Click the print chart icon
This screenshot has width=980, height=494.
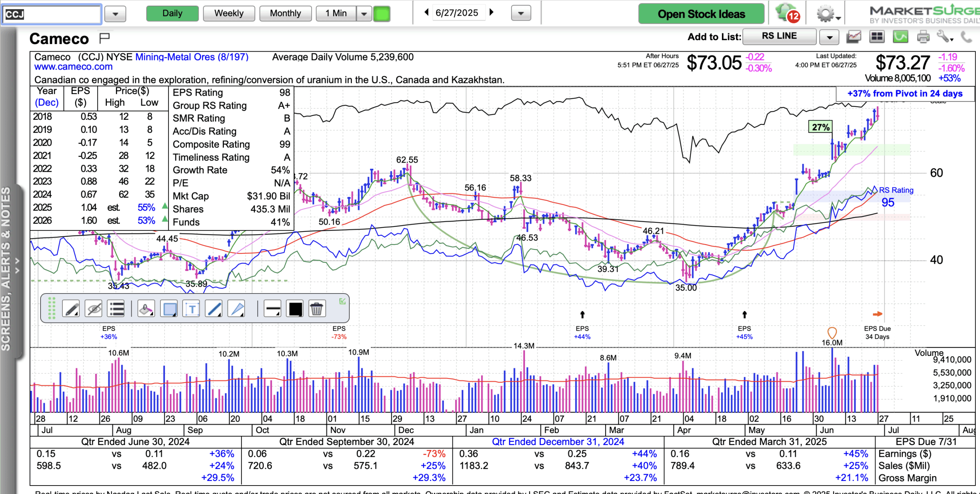tap(923, 37)
